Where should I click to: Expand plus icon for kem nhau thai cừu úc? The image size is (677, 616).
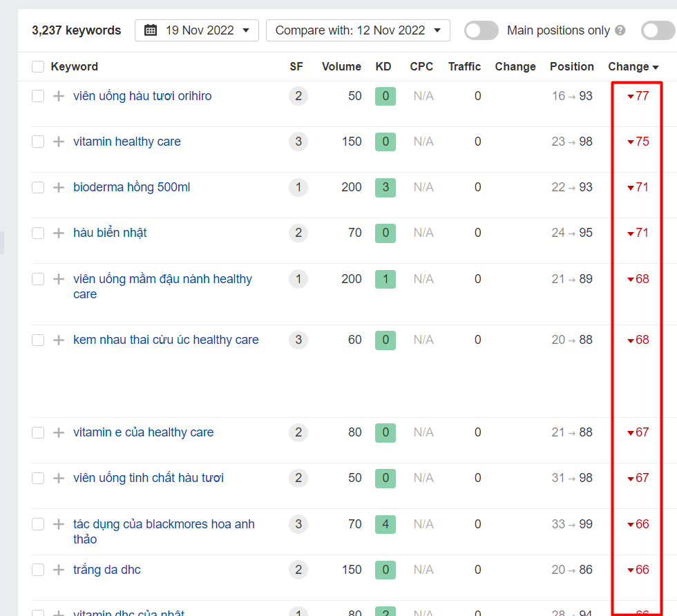tap(59, 340)
